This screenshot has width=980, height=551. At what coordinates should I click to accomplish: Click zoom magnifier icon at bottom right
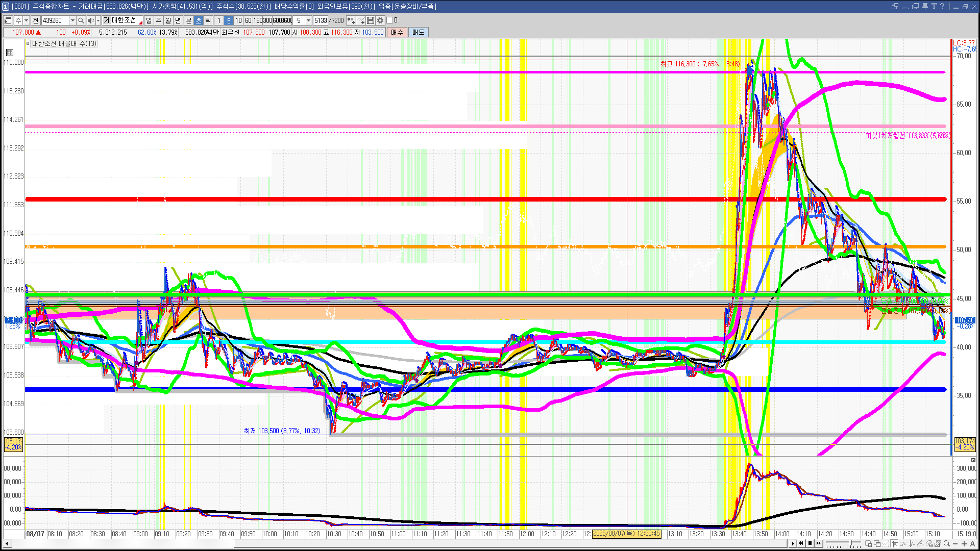coord(947,544)
